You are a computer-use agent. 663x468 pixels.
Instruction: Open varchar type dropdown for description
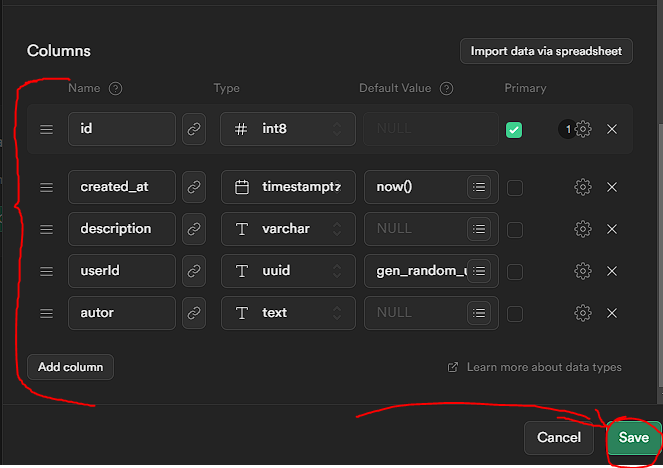[288, 229]
